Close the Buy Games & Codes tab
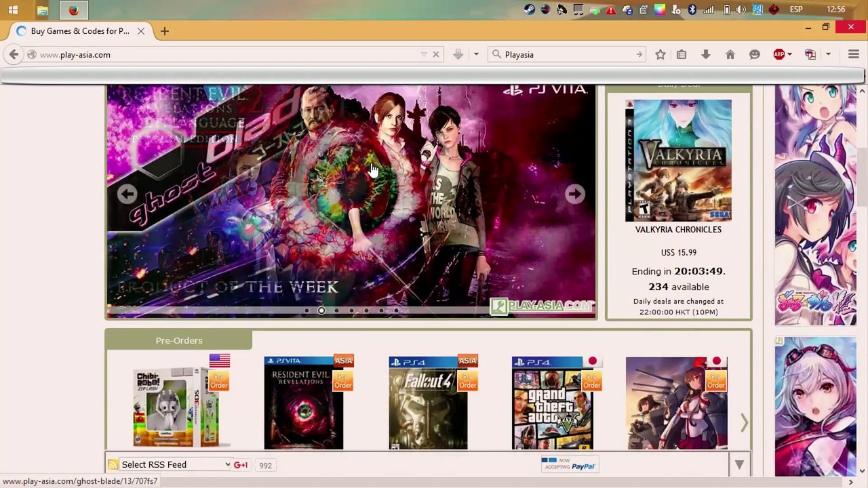The width and height of the screenshot is (868, 488). pyautogui.click(x=140, y=31)
